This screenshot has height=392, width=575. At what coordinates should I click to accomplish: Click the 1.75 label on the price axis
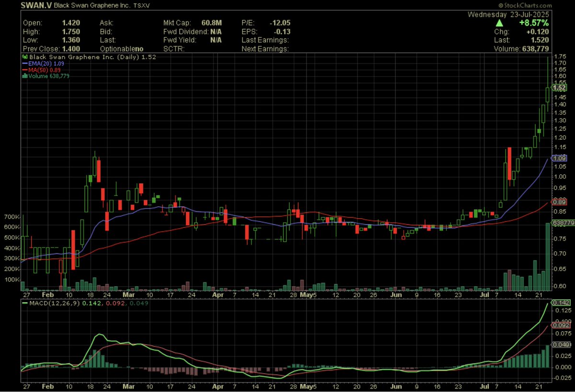(x=560, y=56)
